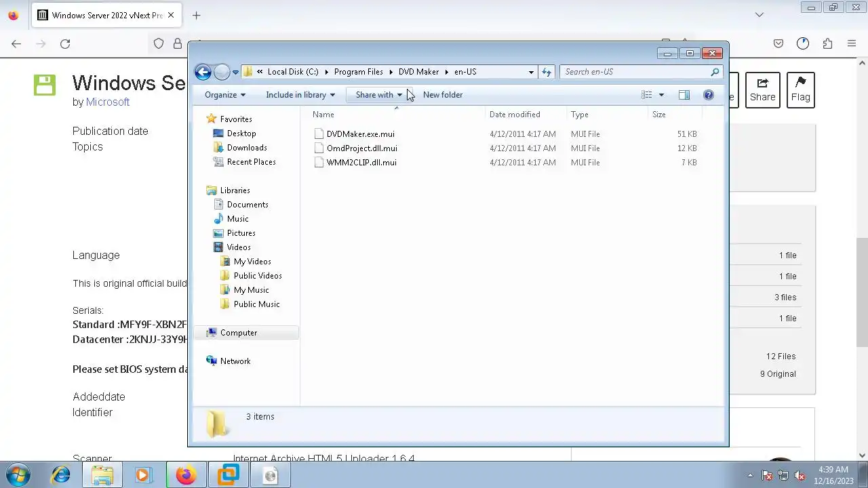868x488 pixels.
Task: Click Share button on Archive page
Action: 762,90
